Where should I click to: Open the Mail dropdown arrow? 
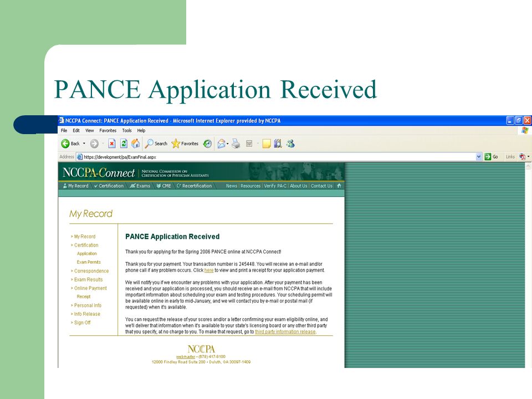(227, 144)
